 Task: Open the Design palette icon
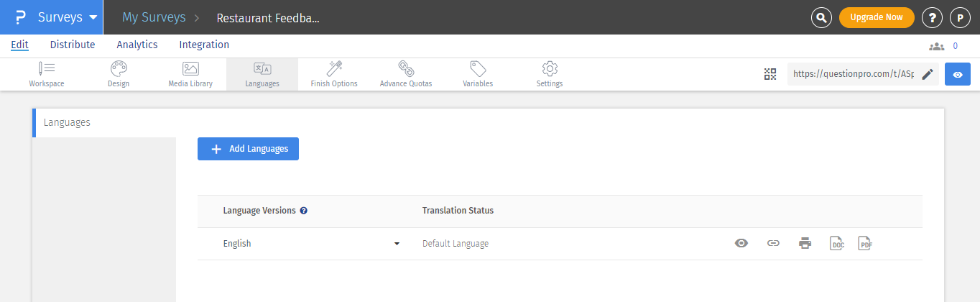[119, 69]
